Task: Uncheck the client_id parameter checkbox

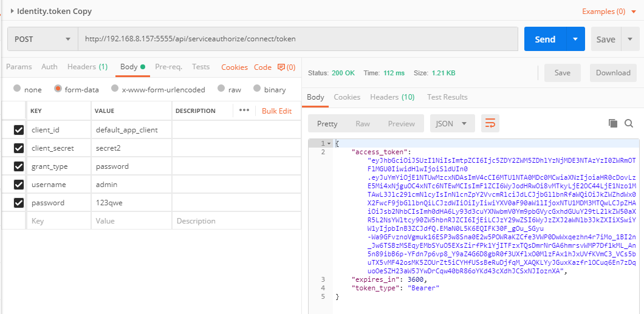Action: [19, 129]
